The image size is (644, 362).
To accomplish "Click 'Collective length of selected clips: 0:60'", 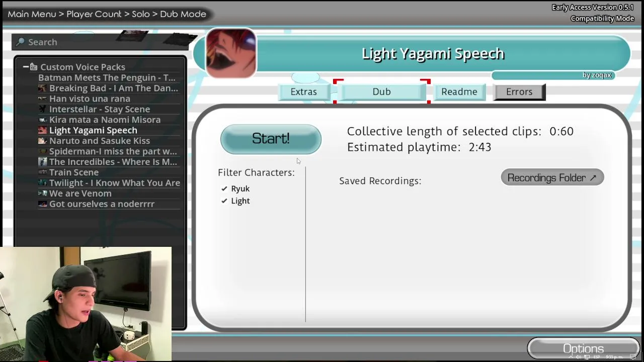I will tap(460, 131).
